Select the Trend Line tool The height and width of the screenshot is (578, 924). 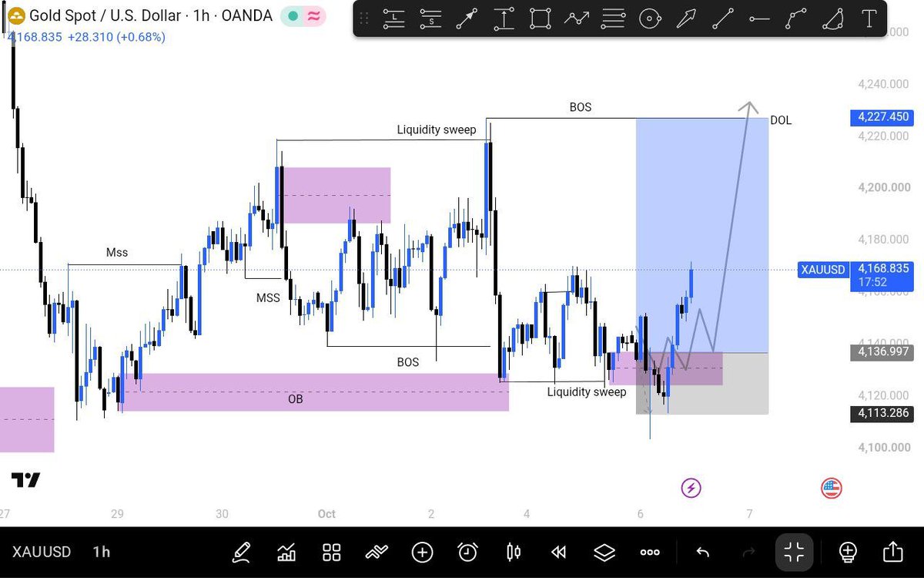click(722, 18)
